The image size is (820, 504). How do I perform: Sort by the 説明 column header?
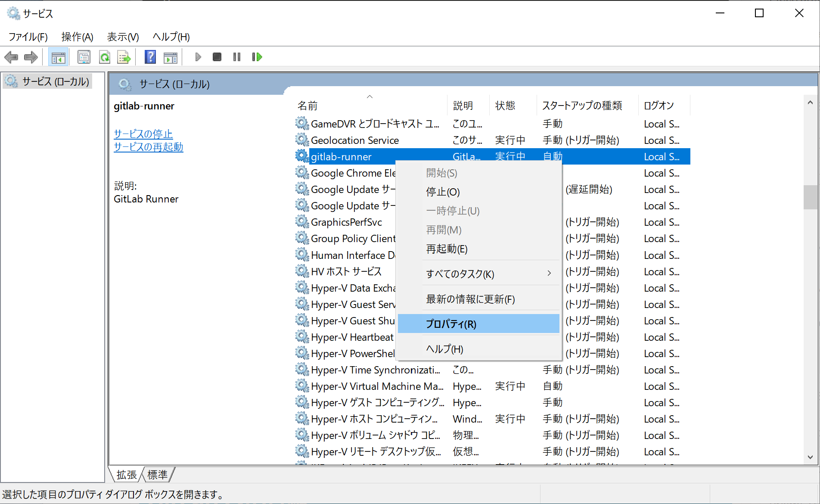469,106
